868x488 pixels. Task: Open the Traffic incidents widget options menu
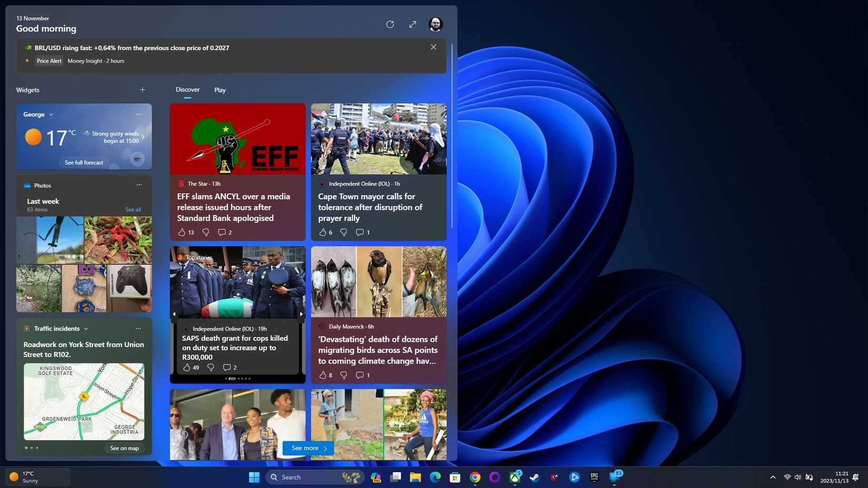point(138,328)
